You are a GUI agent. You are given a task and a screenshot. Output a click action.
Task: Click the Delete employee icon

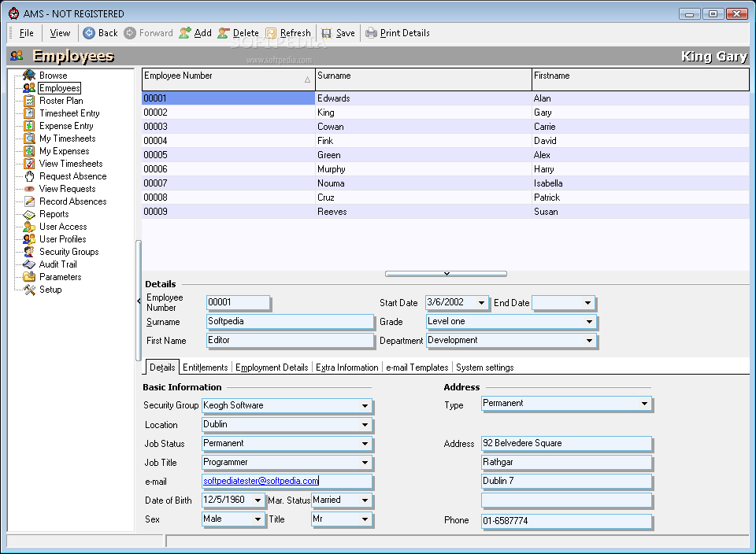tap(223, 33)
